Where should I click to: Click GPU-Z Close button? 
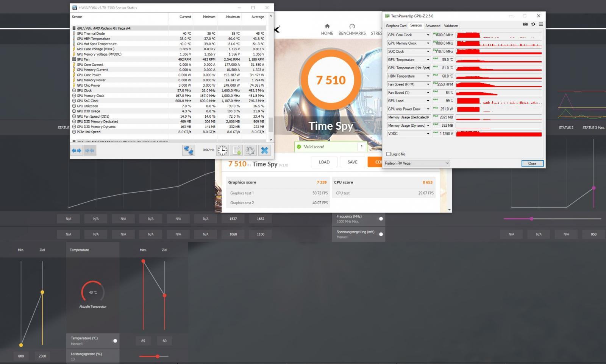(532, 163)
